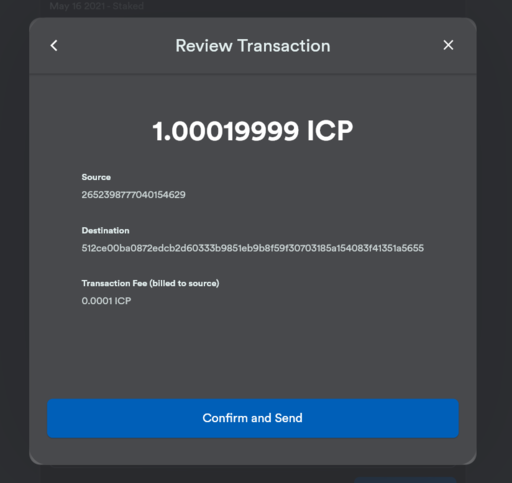Screen dimensions: 512x483
Task: Click the Destination label
Action: pyautogui.click(x=105, y=231)
